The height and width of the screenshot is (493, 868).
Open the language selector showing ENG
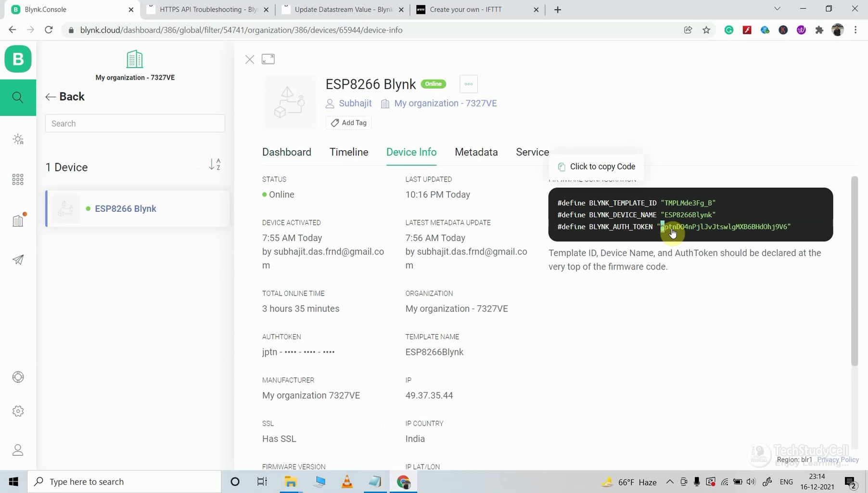click(786, 481)
